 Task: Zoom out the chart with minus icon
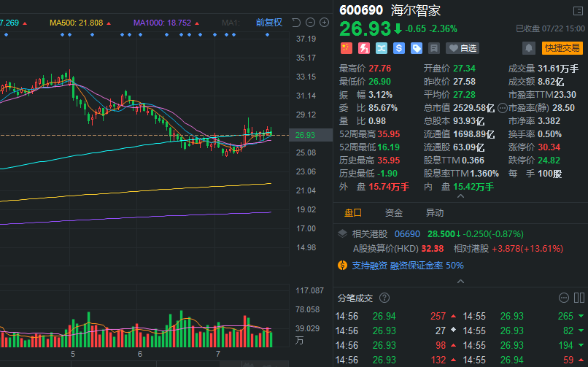coord(310,23)
